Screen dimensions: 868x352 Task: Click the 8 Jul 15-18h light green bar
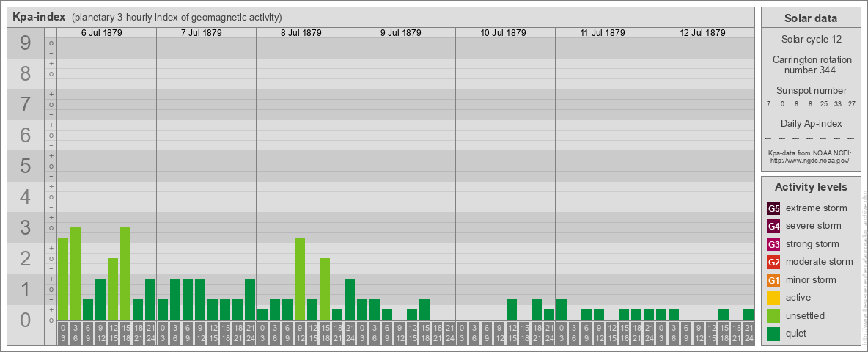point(324,290)
